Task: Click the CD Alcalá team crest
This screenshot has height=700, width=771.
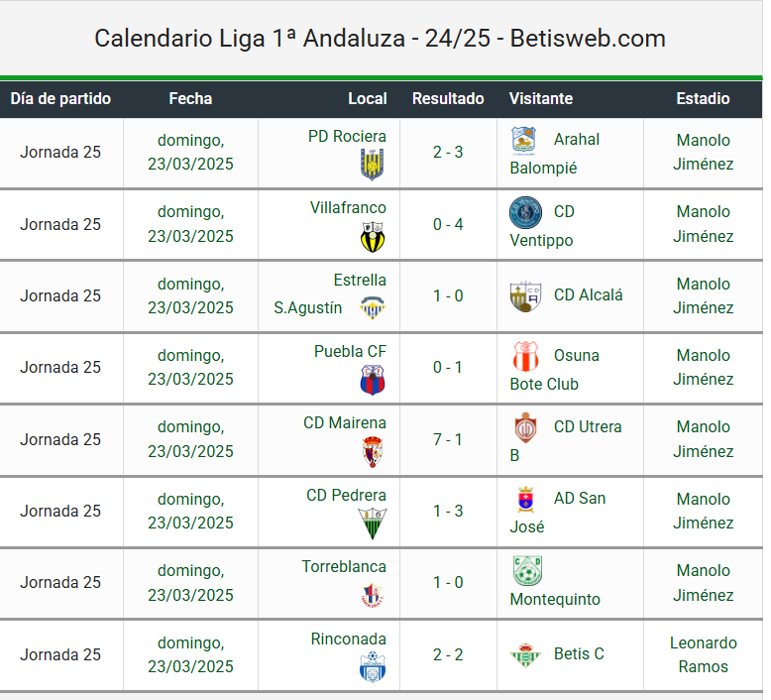Action: 525,296
